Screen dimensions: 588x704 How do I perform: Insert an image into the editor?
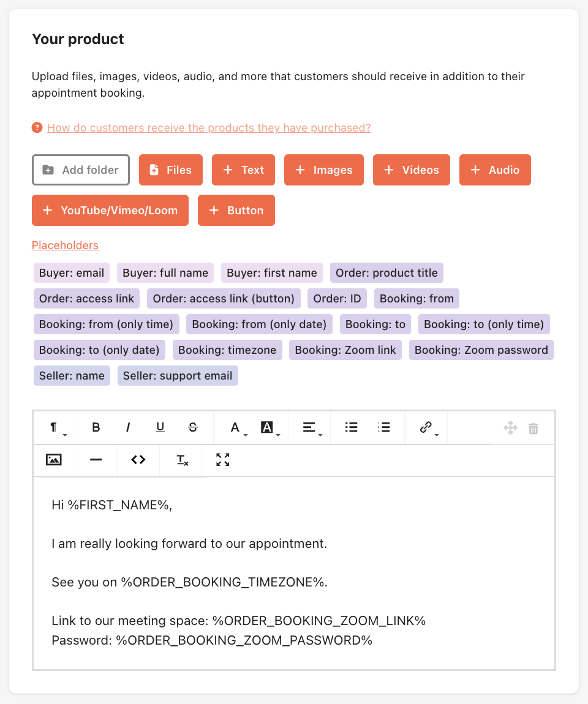click(54, 460)
